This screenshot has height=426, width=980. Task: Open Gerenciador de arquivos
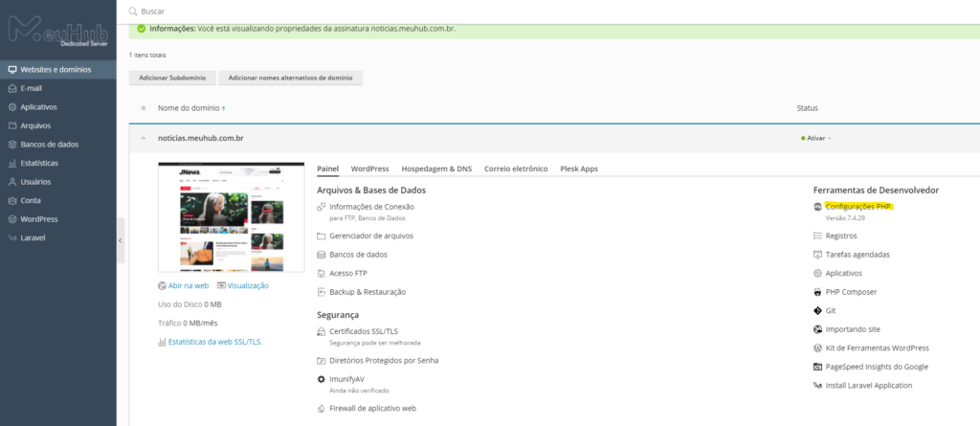point(371,235)
